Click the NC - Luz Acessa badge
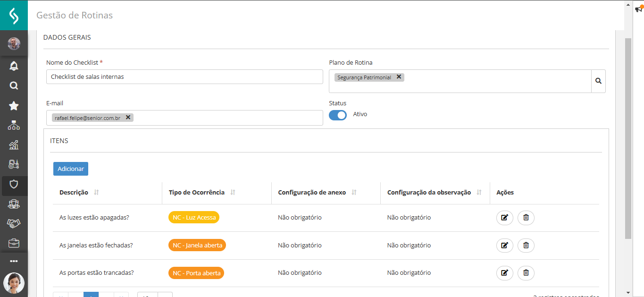The image size is (644, 297). 194,218
